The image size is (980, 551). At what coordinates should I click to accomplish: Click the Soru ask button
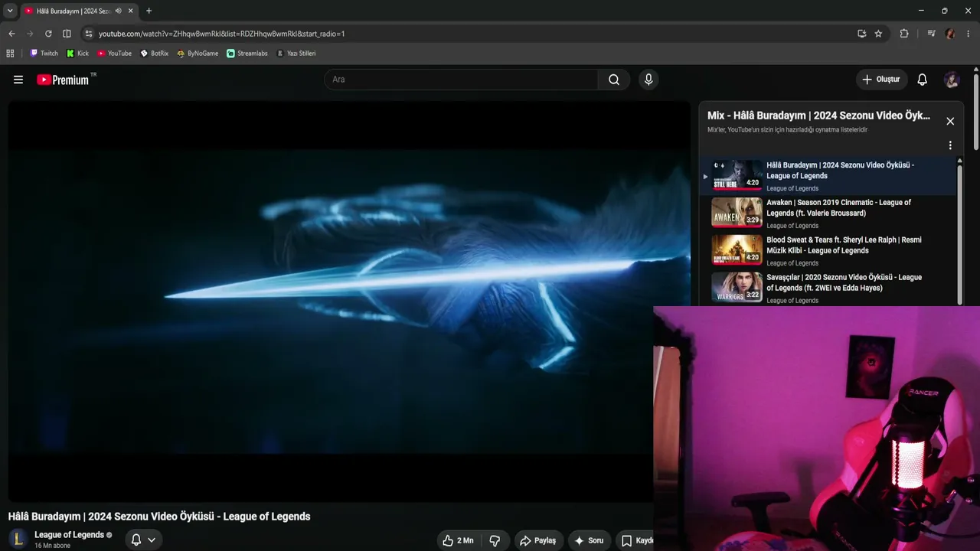tap(588, 540)
